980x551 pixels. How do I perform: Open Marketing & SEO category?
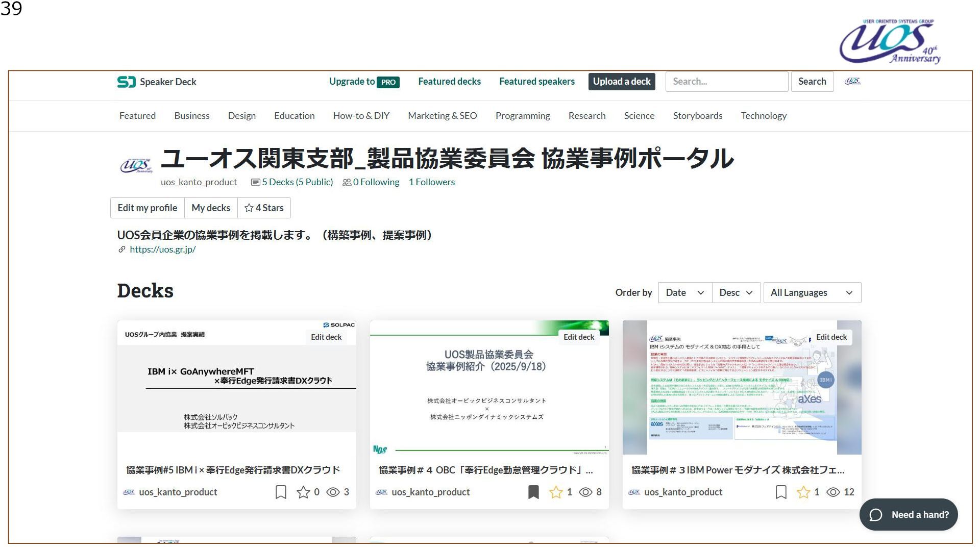(x=443, y=116)
